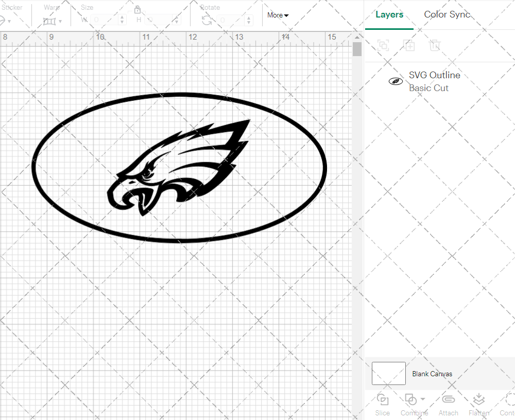Toggle the aspect ratio lock icon
The height and width of the screenshot is (420, 515).
(x=138, y=9)
